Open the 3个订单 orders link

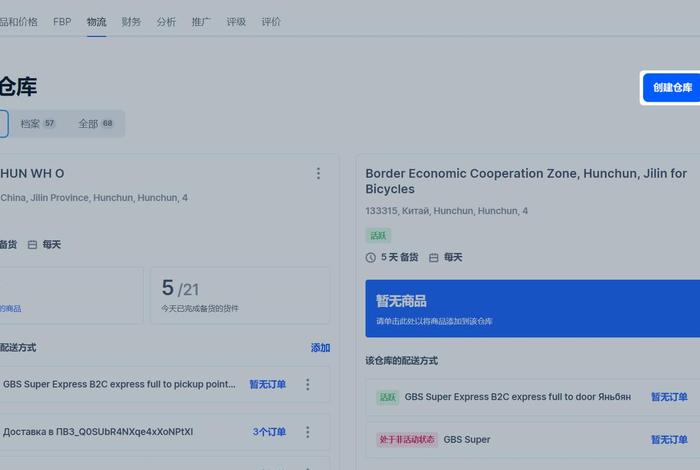(x=269, y=432)
